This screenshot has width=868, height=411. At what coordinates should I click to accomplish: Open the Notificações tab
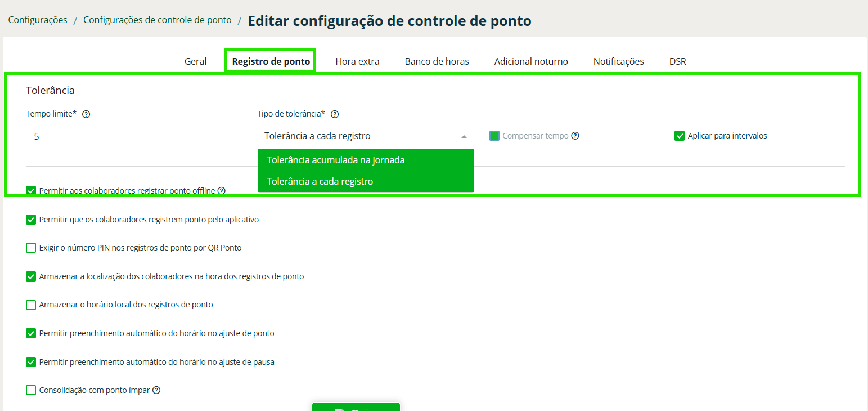[x=618, y=61]
